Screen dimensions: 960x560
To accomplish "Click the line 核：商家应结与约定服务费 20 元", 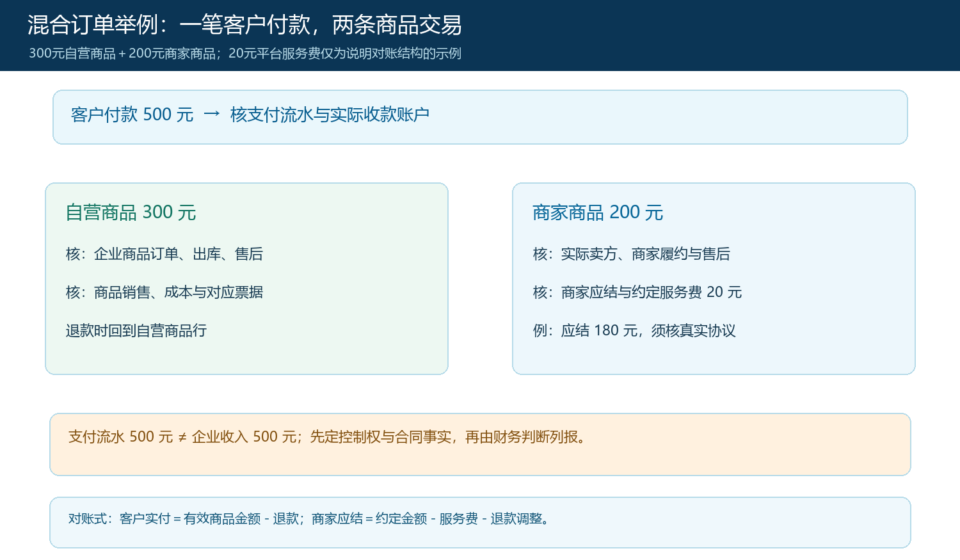I will (637, 292).
